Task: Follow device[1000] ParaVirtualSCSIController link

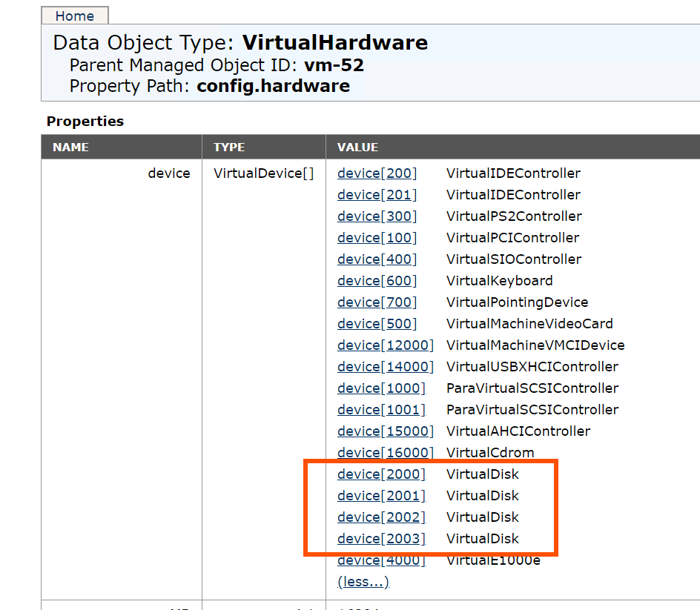Action: point(381,388)
